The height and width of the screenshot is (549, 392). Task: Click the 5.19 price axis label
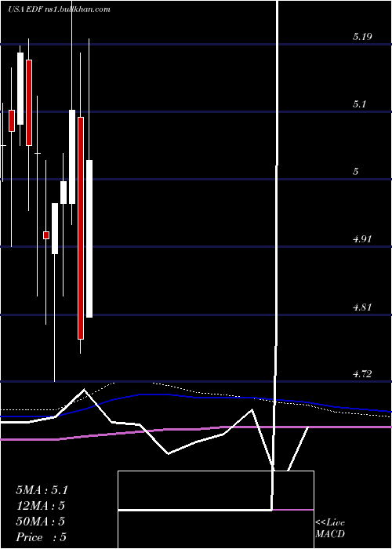tap(362, 36)
